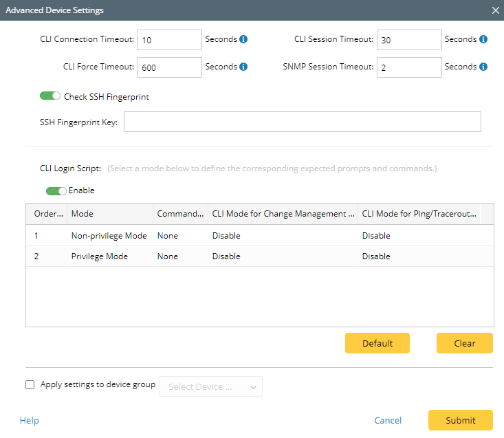504x438 pixels.
Task: Open the Help link
Action: click(x=30, y=420)
